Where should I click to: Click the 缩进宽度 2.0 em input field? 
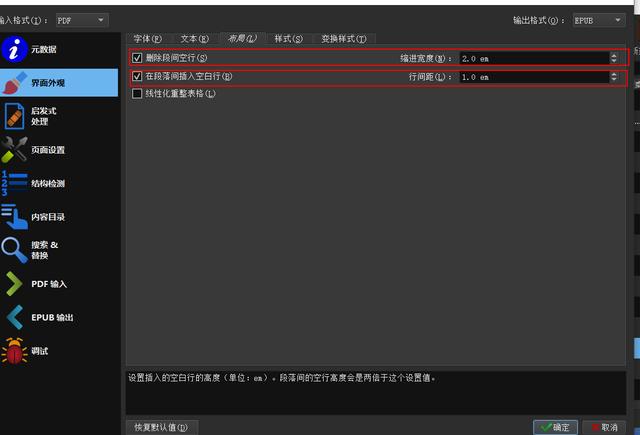click(534, 58)
